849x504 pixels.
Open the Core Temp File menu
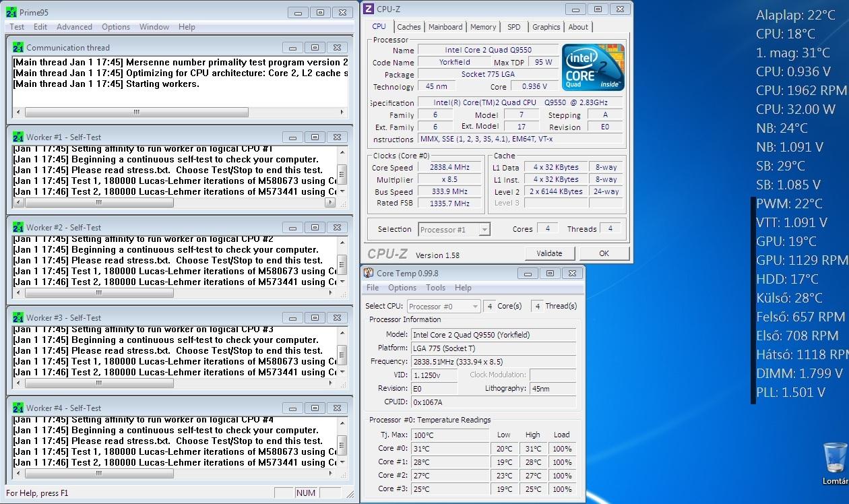[x=373, y=288]
